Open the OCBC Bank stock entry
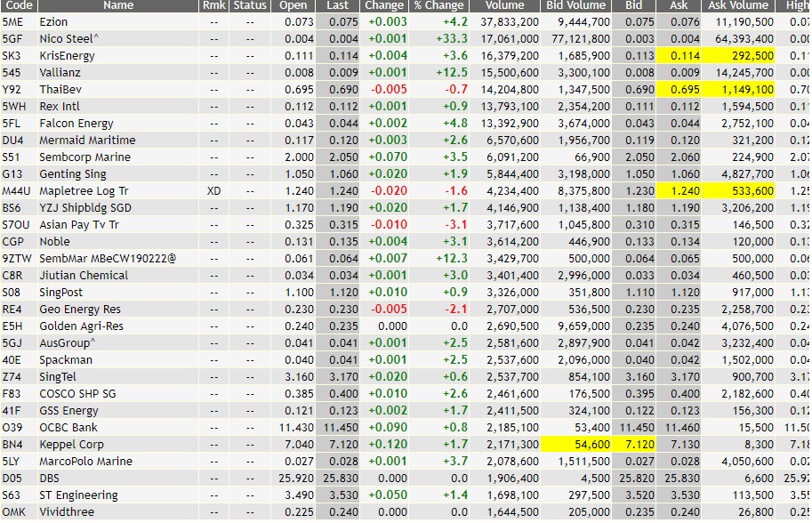Image resolution: width=812 pixels, height=523 pixels. click(x=107, y=428)
